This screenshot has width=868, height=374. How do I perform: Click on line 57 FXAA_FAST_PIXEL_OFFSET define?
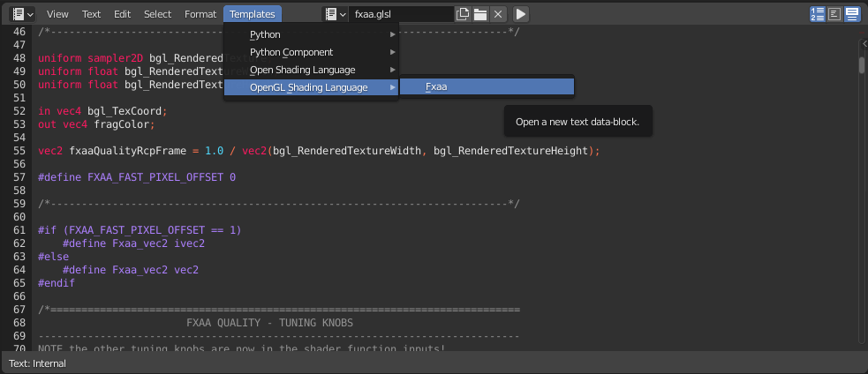point(137,177)
